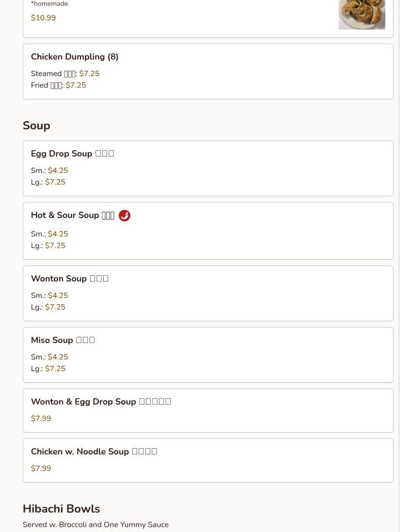Click the Soup section heading
This screenshot has width=409, height=532.
pyautogui.click(x=36, y=125)
